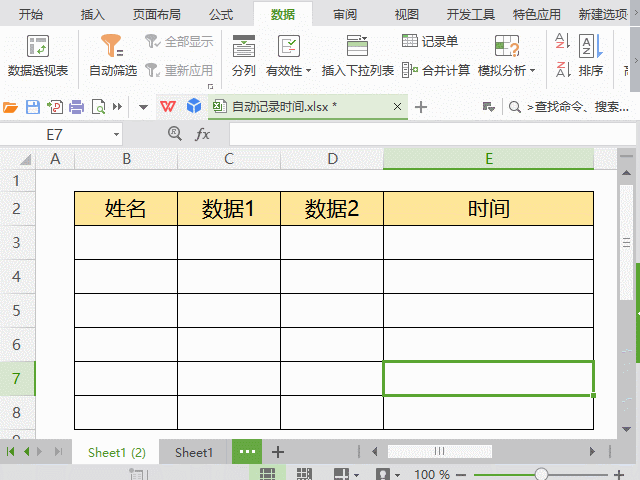The image size is (640, 480).
Task: Expand the 有效性 validation dropdown
Action: [x=309, y=72]
